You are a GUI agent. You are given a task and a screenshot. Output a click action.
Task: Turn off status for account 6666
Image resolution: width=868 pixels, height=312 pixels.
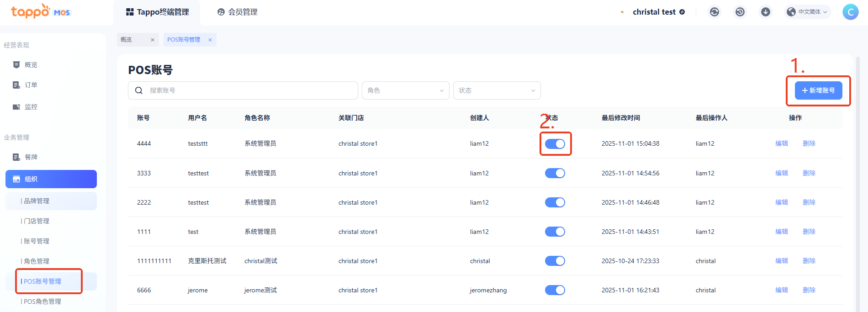(555, 290)
